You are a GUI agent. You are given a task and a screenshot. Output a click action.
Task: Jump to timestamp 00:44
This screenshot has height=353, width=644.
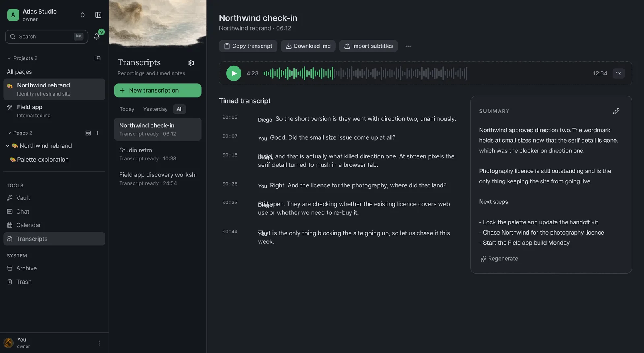pyautogui.click(x=230, y=232)
